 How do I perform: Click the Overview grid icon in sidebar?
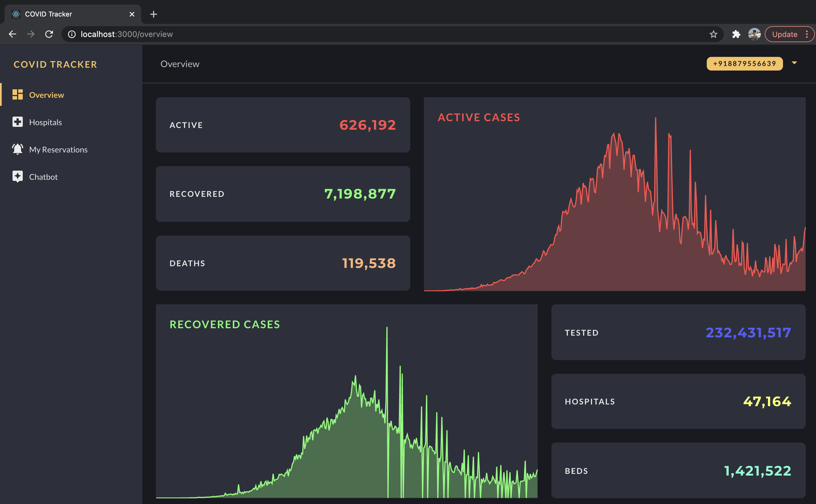click(17, 95)
